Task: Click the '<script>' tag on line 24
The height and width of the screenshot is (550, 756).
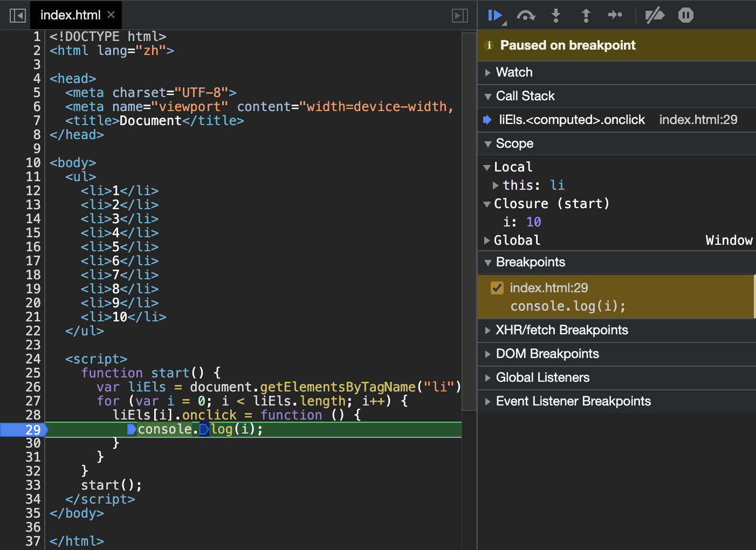Action: coord(97,359)
